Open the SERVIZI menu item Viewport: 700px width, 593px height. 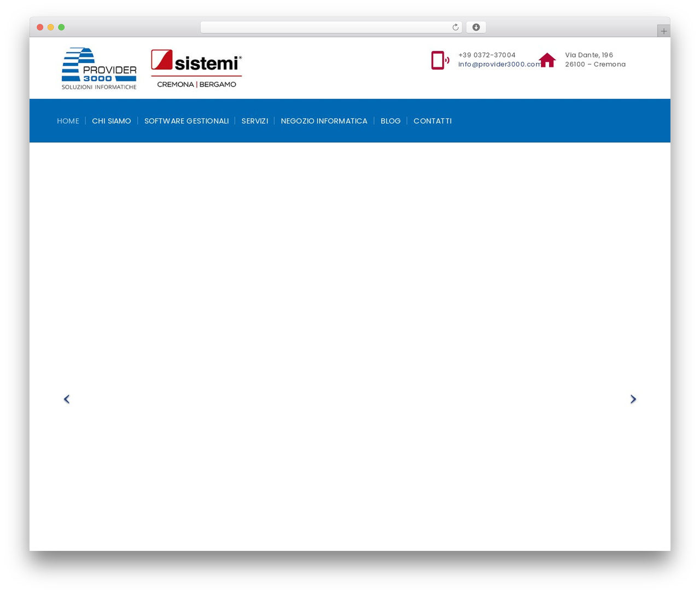pyautogui.click(x=255, y=121)
